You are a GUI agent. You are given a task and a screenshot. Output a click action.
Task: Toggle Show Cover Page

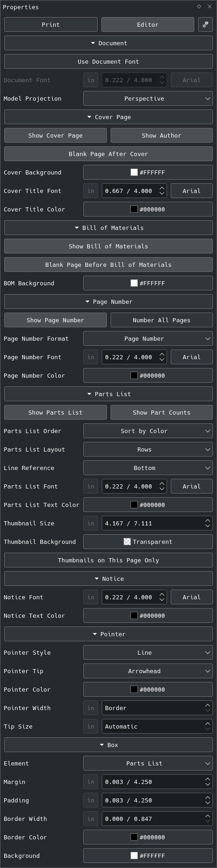coord(56,135)
